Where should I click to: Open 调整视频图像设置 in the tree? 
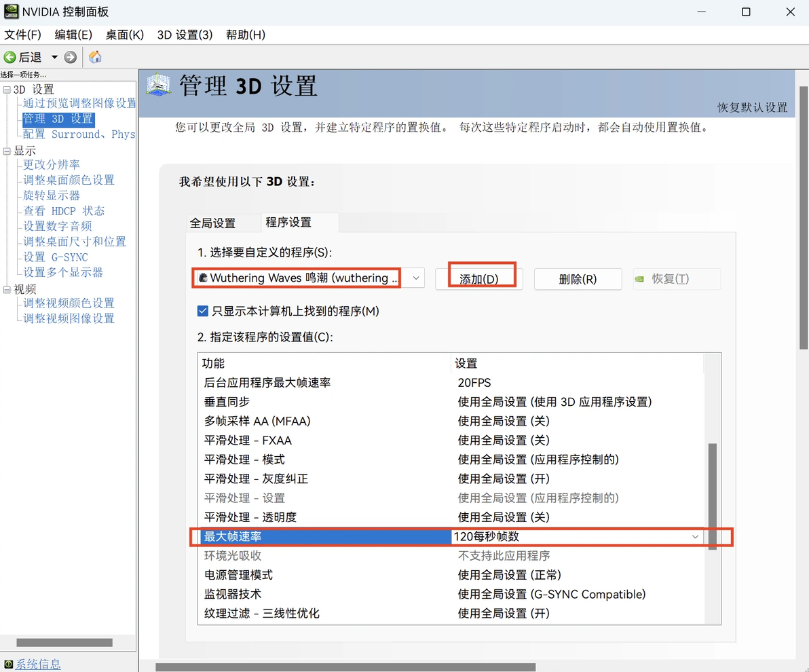point(69,318)
